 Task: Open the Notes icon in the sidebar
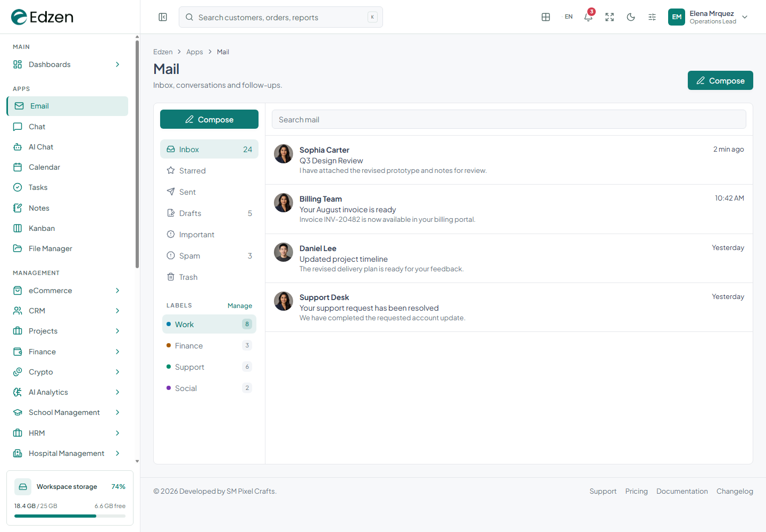tap(18, 208)
